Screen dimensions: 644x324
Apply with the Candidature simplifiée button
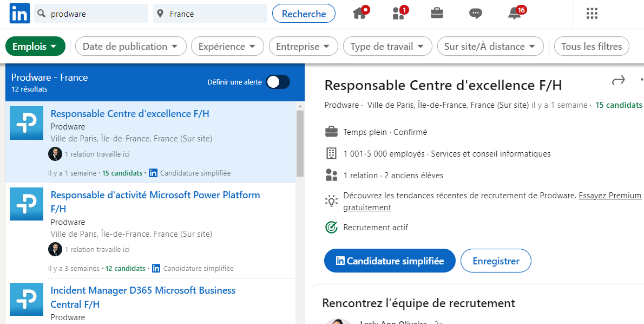(x=389, y=260)
